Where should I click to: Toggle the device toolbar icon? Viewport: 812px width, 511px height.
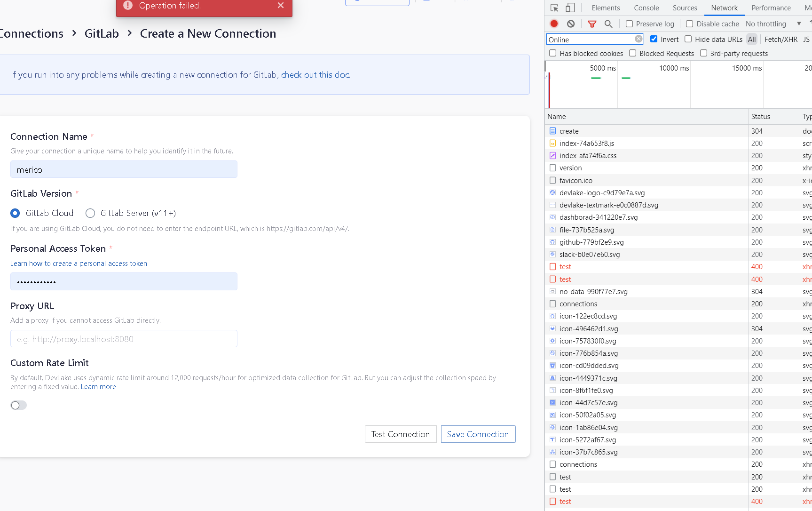[x=570, y=8]
